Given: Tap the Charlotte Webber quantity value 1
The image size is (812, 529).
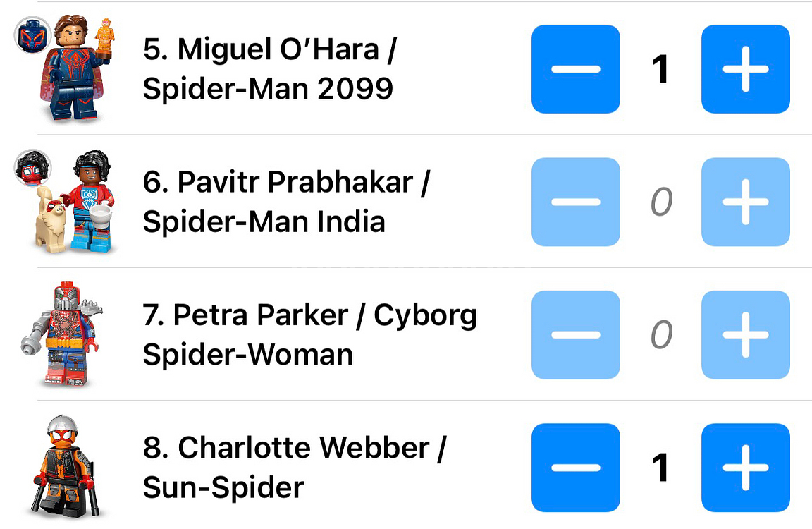Looking at the screenshot, I should click(660, 467).
